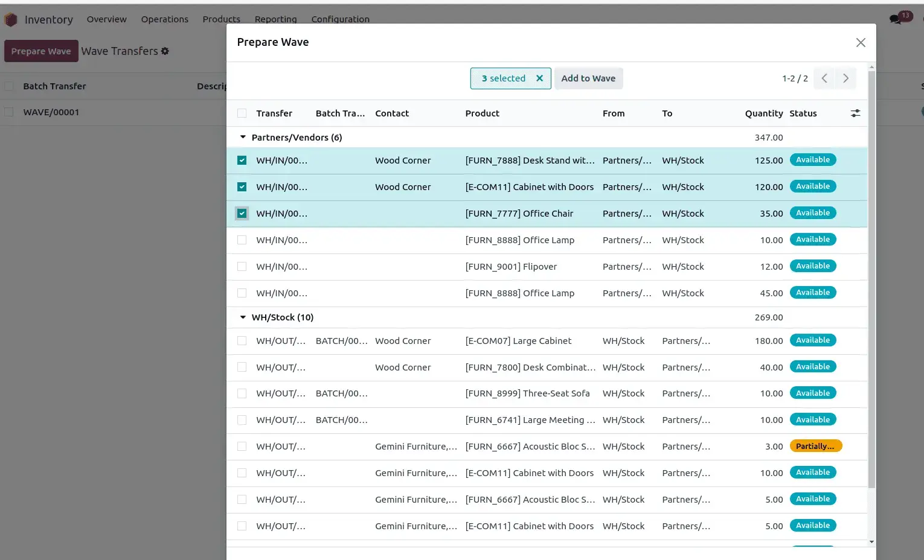Click the Inventory app logo icon
924x560 pixels.
click(11, 20)
